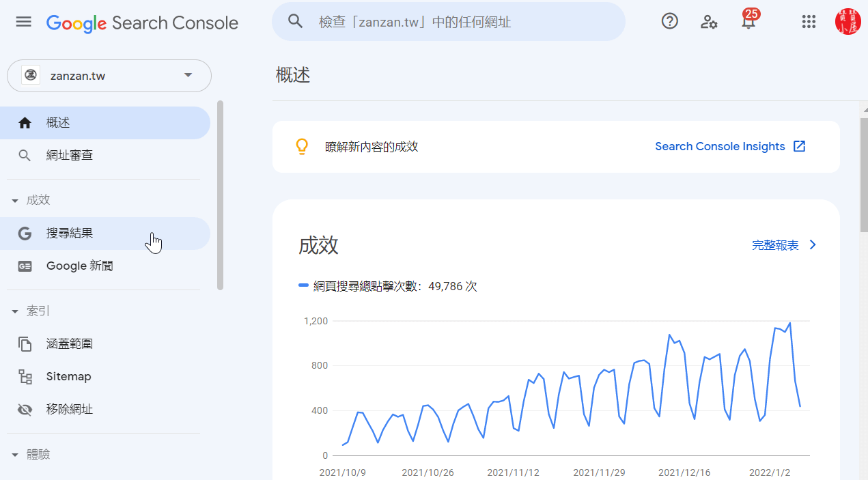Click the Google Search Console logo
Viewport: 868px width, 480px height.
[x=143, y=23]
